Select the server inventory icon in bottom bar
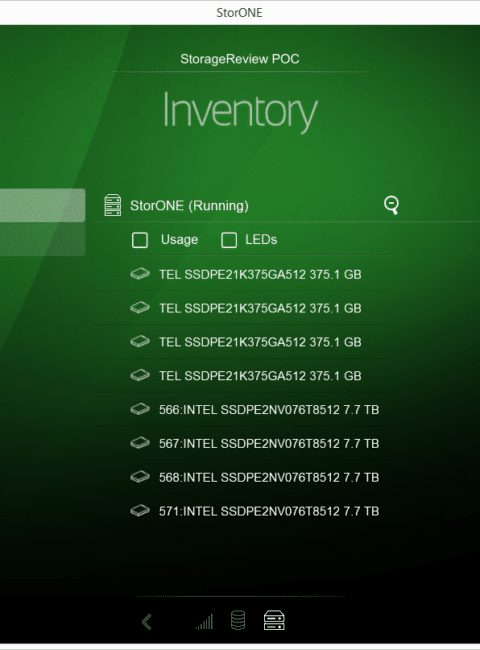This screenshot has width=480, height=650. [274, 621]
